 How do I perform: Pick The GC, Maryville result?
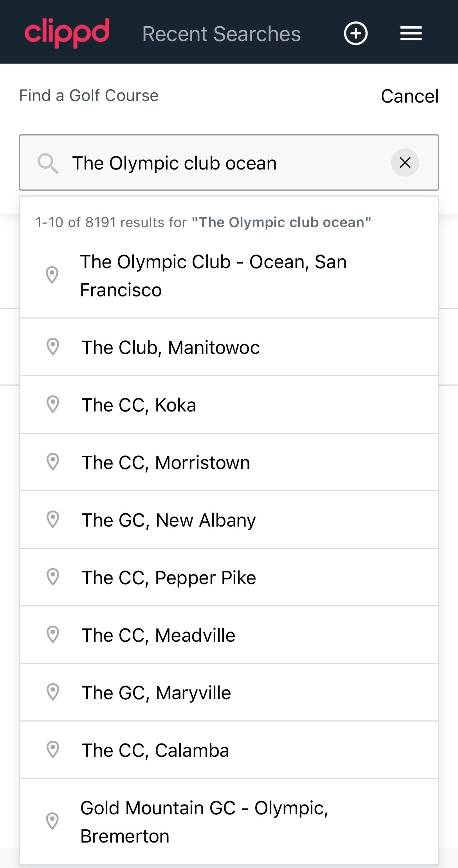coord(156,693)
